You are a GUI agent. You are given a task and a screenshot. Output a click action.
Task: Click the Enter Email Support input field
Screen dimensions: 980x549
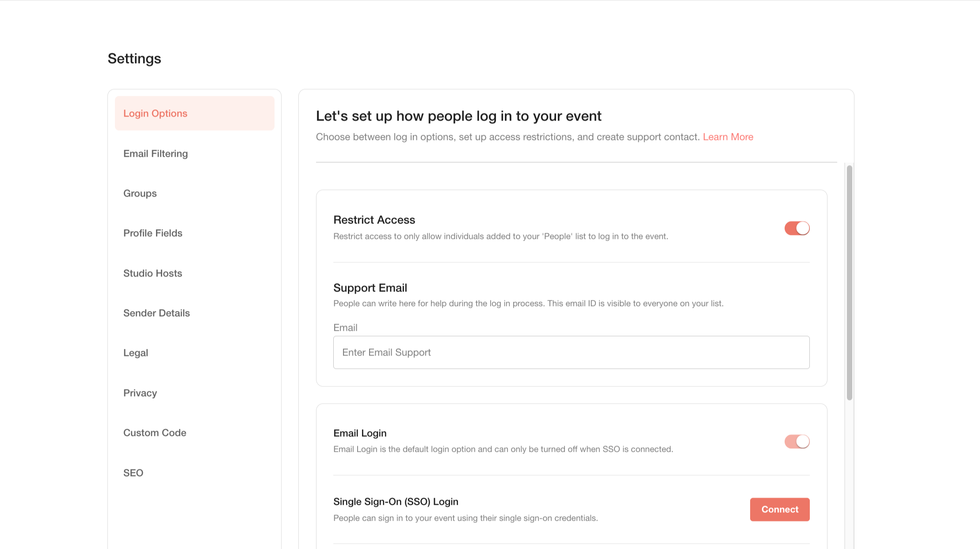coord(571,352)
